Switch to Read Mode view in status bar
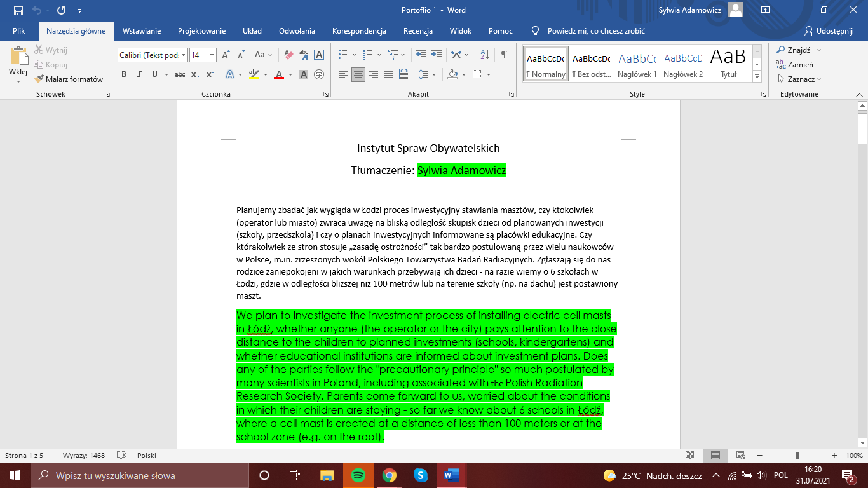Viewport: 868px width, 488px height. (690, 456)
